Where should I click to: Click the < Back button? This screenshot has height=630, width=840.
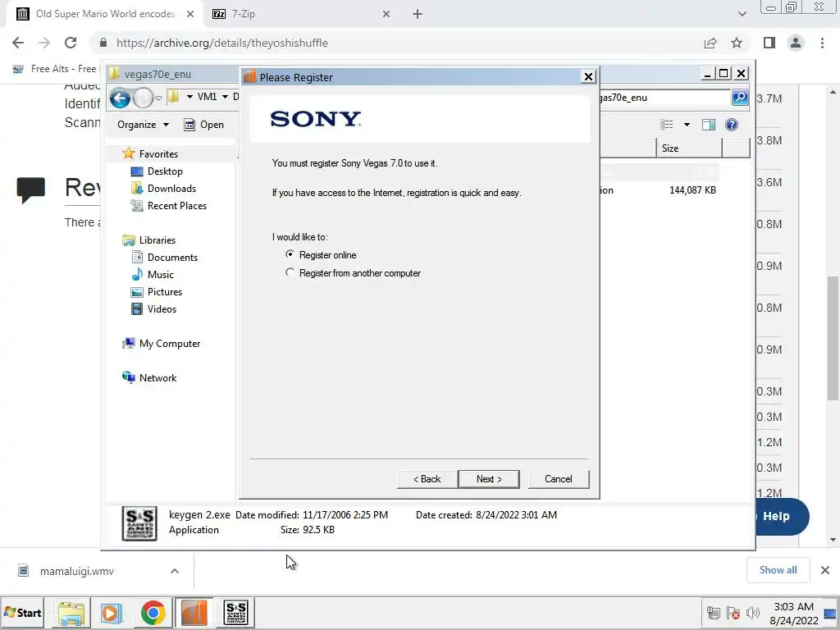[427, 479]
